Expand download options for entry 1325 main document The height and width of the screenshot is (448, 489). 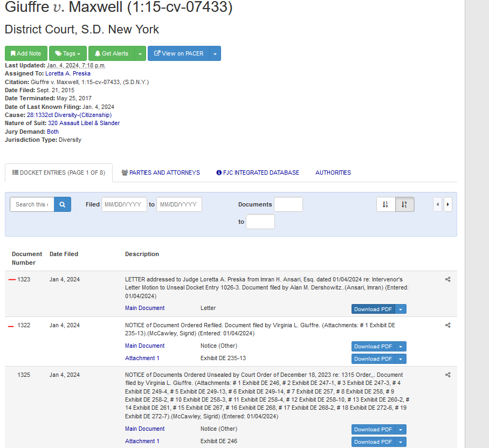click(401, 429)
